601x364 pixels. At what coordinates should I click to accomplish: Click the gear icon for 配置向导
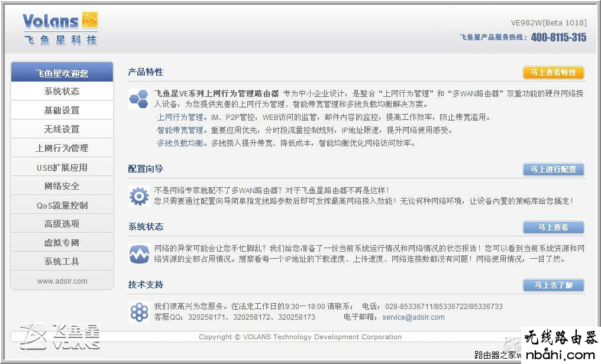click(x=139, y=196)
